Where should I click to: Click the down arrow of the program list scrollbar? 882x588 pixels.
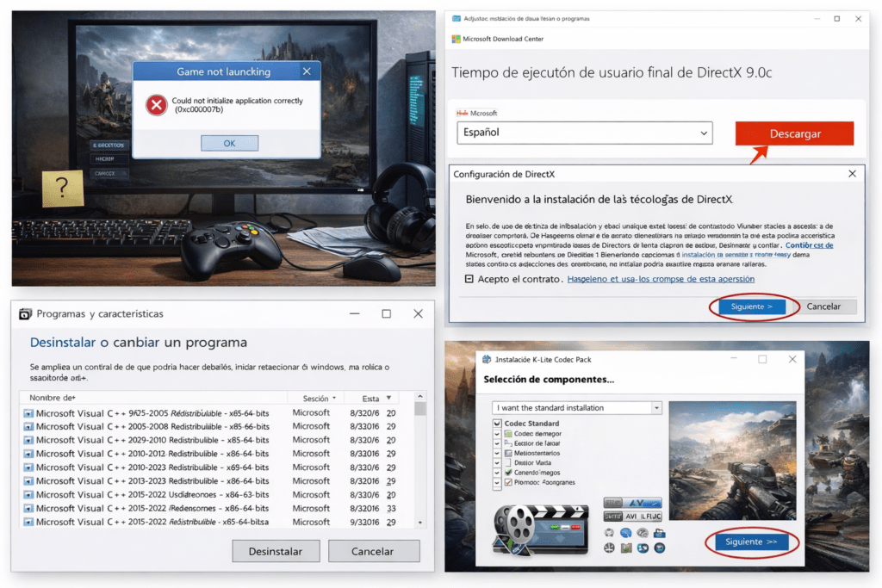(419, 523)
